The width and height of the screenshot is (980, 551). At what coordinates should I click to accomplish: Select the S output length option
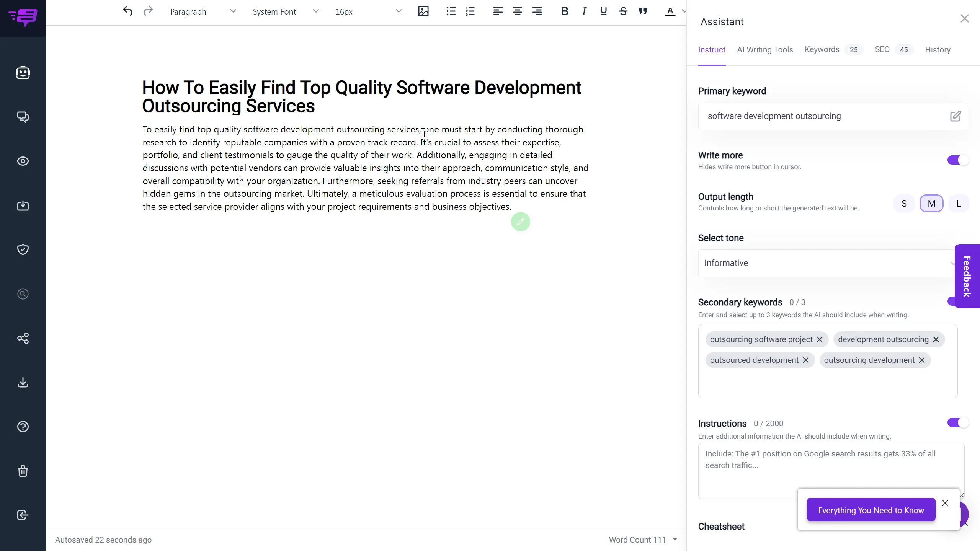tap(904, 204)
